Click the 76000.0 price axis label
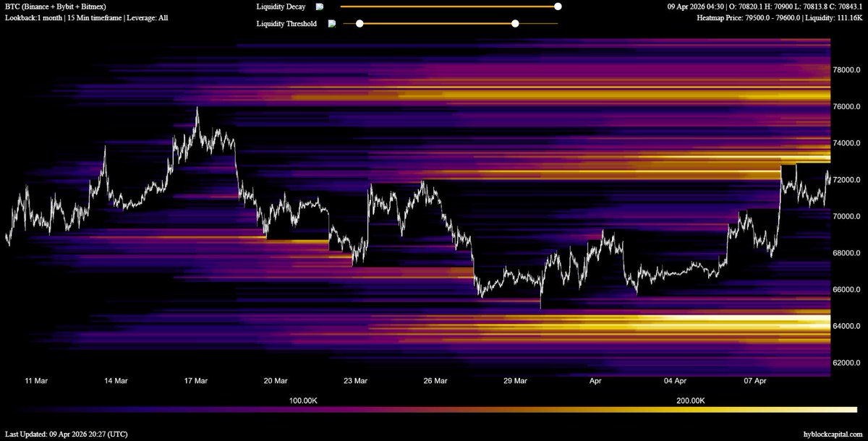This screenshot has width=868, height=441. (845, 107)
